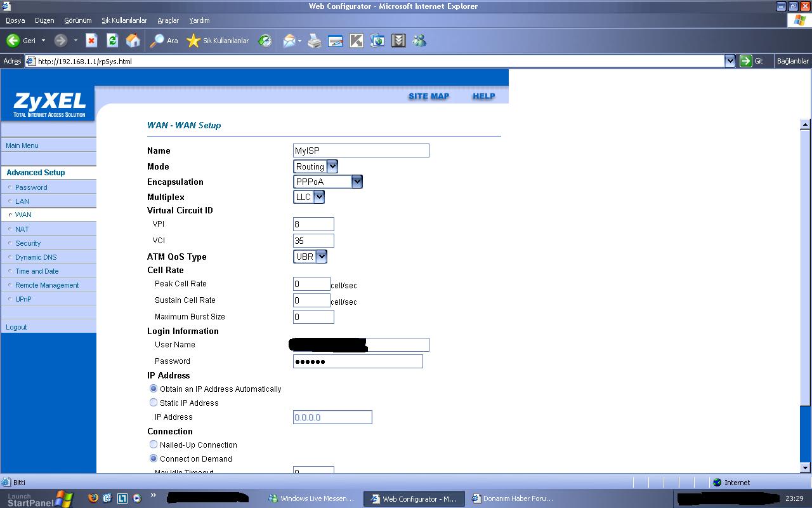Image resolution: width=812 pixels, height=508 pixels.
Task: Stop loading the page
Action: click(91, 41)
